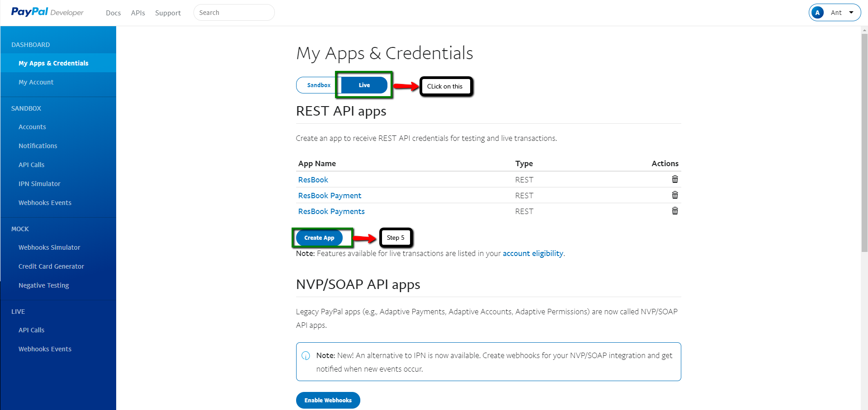Click the SANDBOX sidebar heading

pos(26,108)
